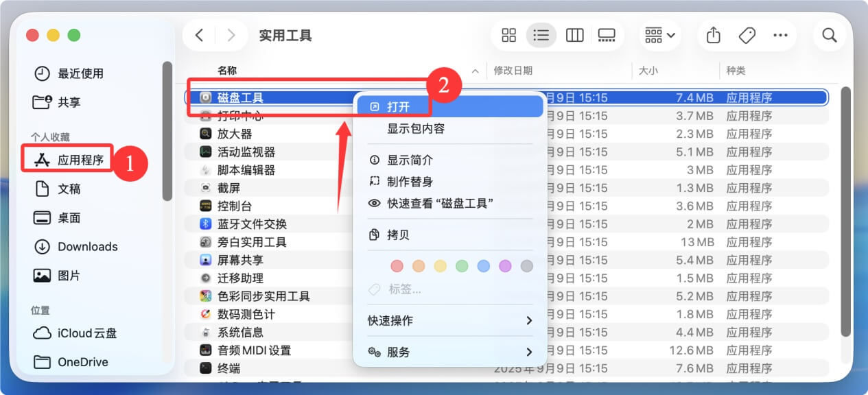
Task: Click the Share icon in toolbar
Action: (713, 35)
